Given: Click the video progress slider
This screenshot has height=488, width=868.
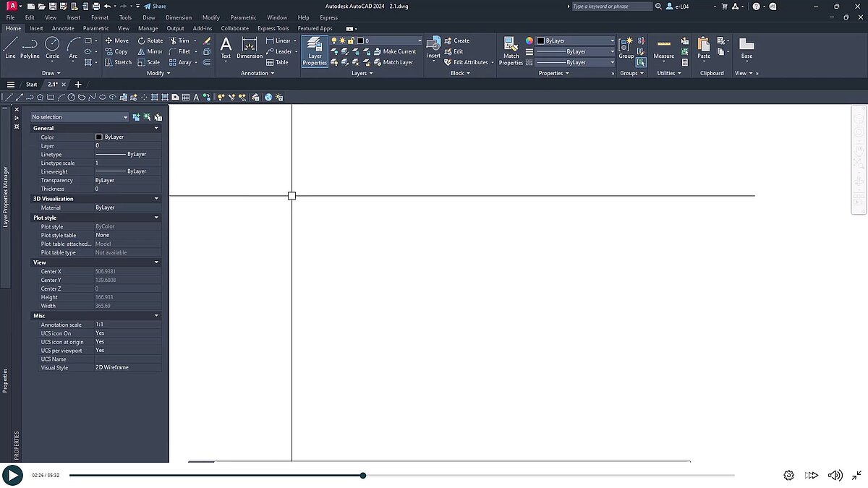Looking at the screenshot, I should click(362, 475).
